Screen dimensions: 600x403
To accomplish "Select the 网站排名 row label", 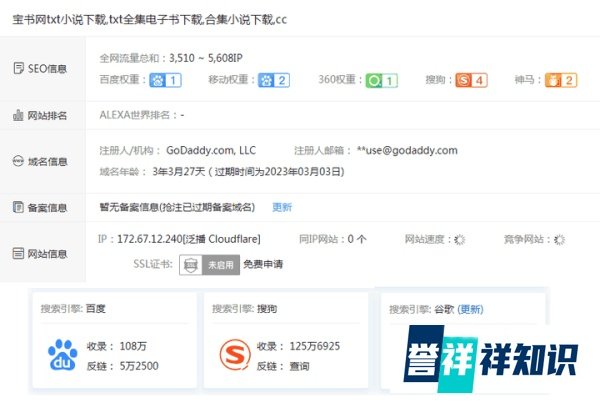I will 47,115.
